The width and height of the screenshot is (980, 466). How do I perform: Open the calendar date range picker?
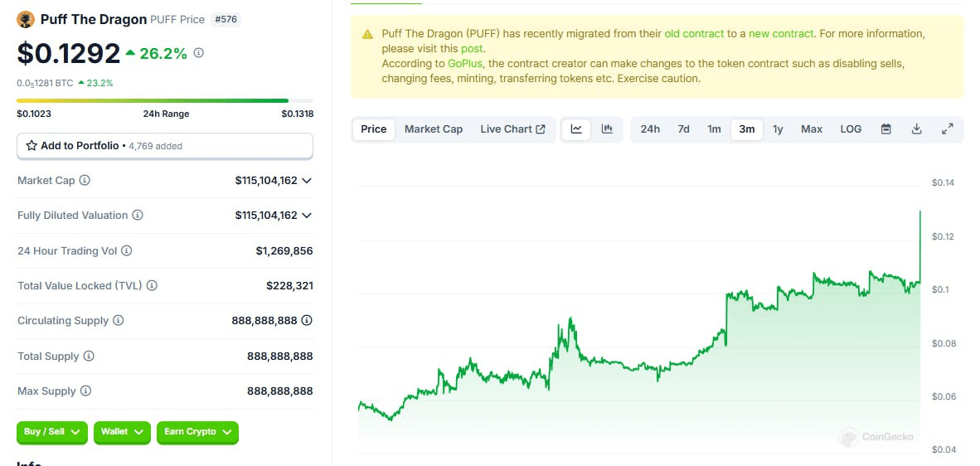pyautogui.click(x=886, y=129)
